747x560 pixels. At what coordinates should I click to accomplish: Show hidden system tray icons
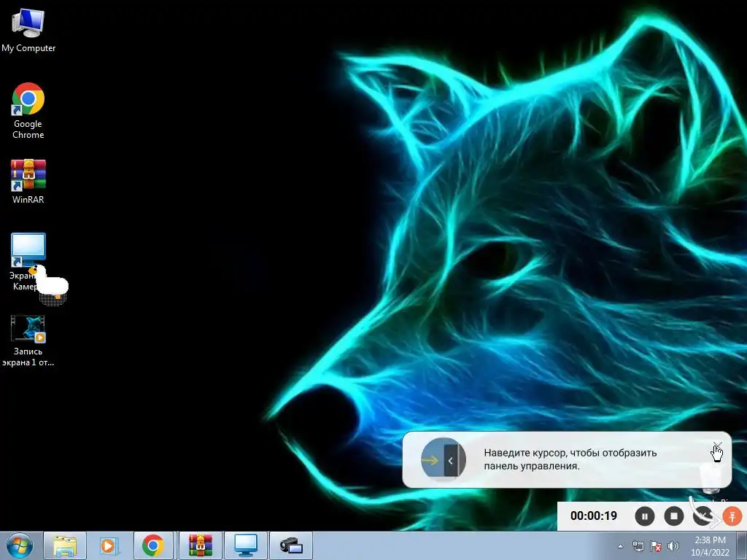pyautogui.click(x=620, y=546)
